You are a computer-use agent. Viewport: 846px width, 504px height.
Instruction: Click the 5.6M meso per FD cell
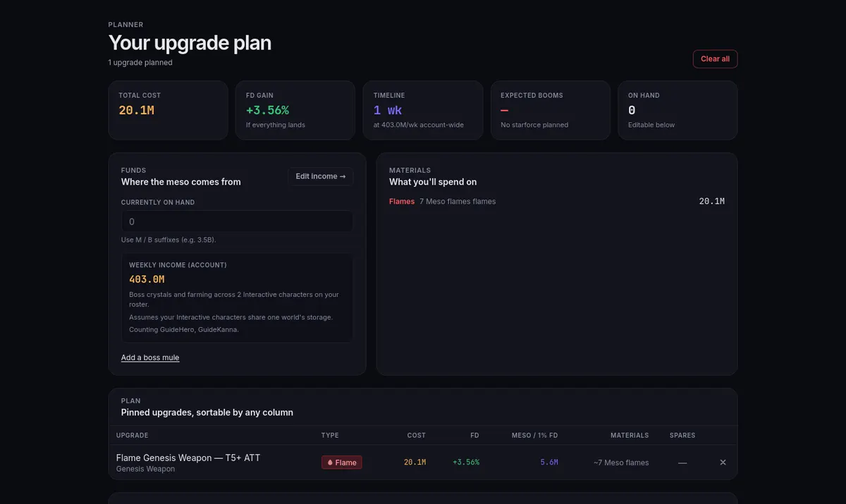tap(549, 462)
